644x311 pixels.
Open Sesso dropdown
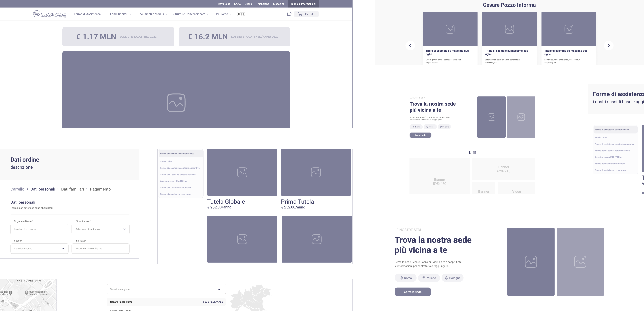[x=39, y=249]
